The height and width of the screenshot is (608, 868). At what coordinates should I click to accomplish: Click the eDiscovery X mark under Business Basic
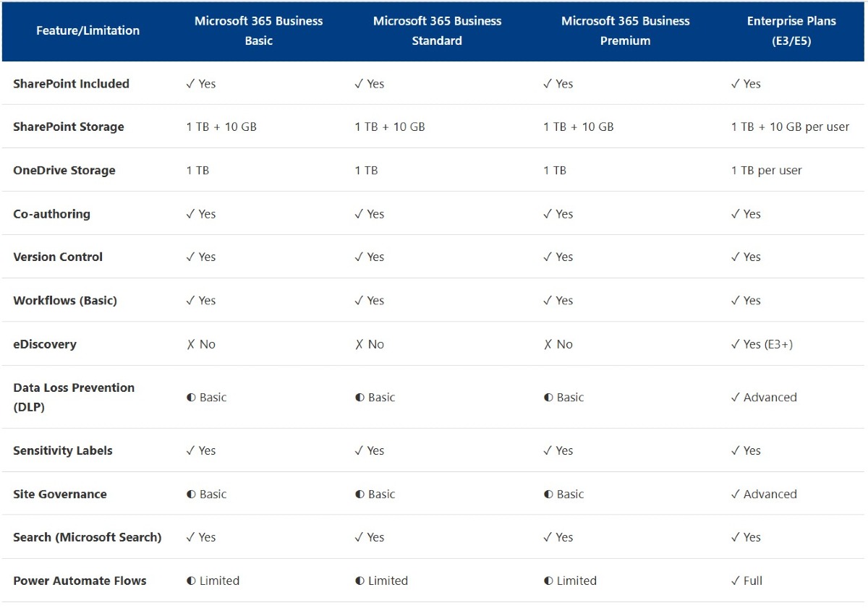point(190,344)
